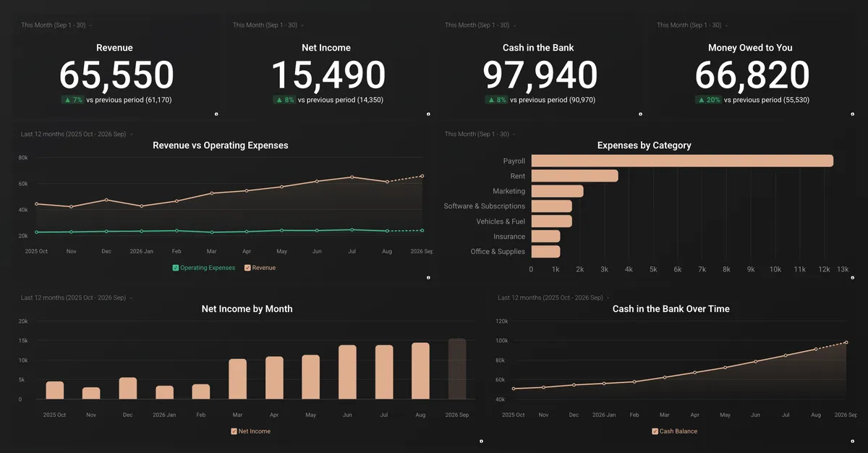Viewport: 868px width, 453px height.
Task: Click the Money Owed to You value 66,820
Action: (x=752, y=75)
